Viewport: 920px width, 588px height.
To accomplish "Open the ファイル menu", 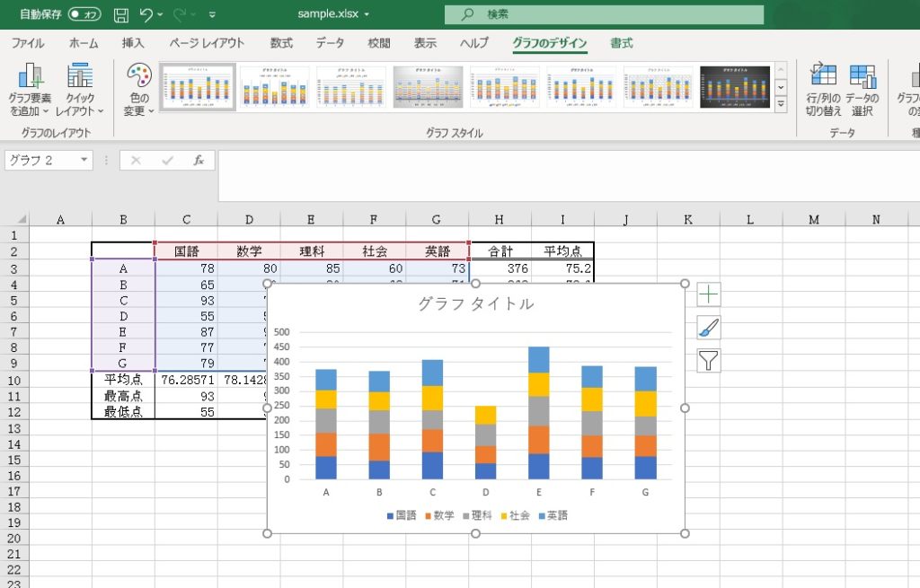I will point(28,43).
